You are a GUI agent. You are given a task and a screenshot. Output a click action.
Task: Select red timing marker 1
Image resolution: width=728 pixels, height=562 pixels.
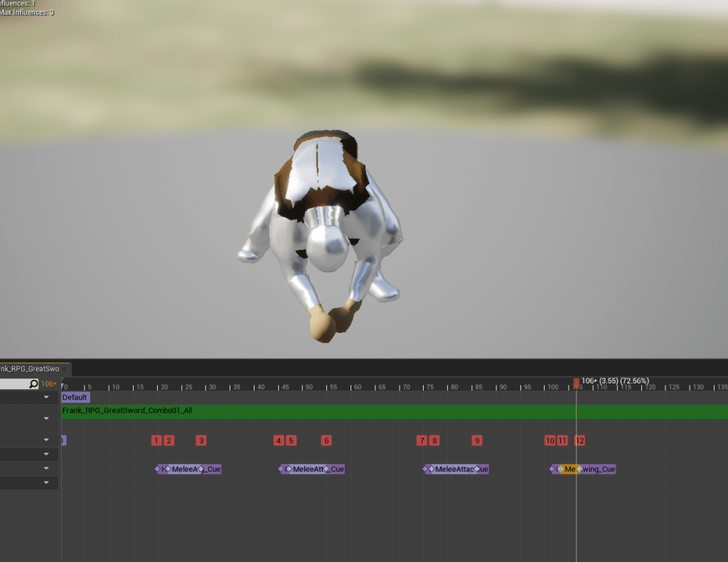click(156, 440)
